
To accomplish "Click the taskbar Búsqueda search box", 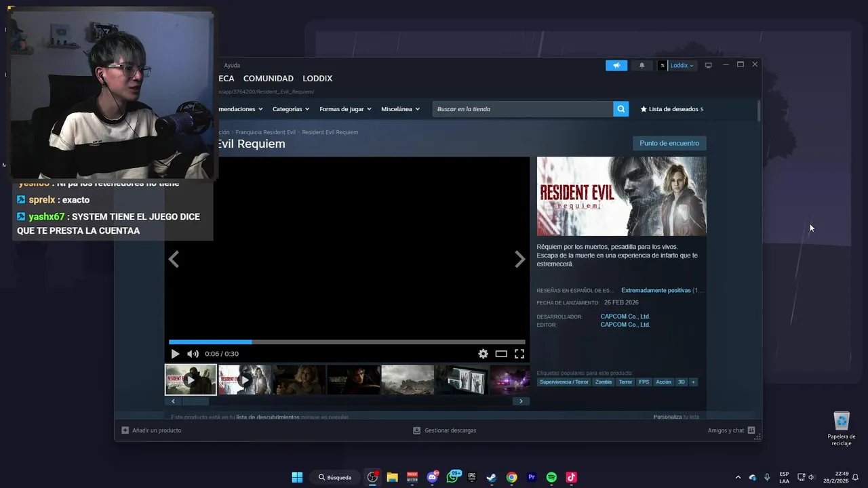I will coord(335,477).
